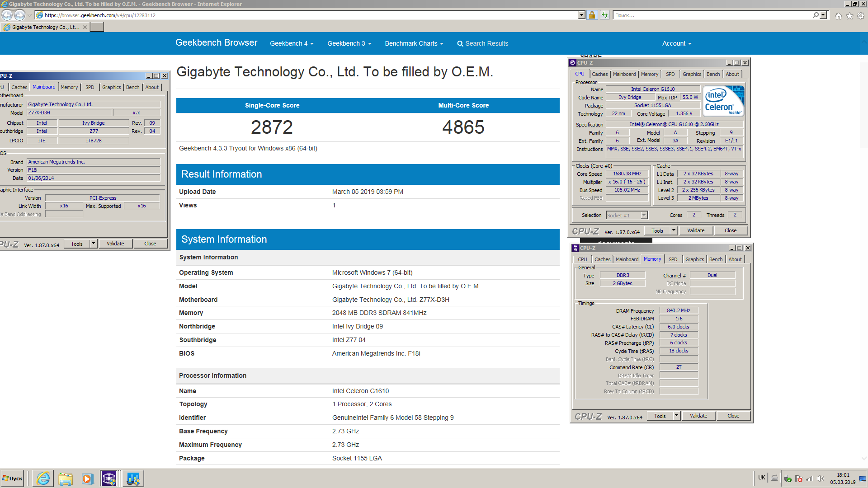Open Internet Explorer from the taskbar
Image resolution: width=868 pixels, height=488 pixels.
tap(43, 479)
